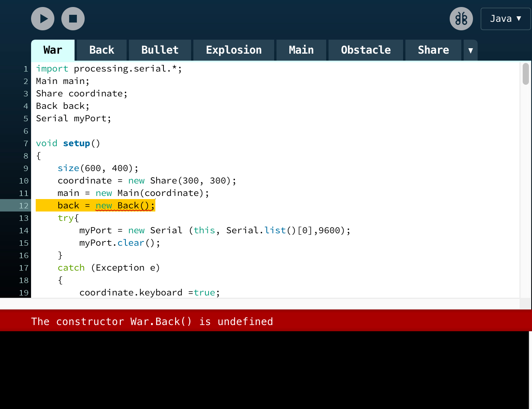Click the 'void setup()' line

coord(68,143)
